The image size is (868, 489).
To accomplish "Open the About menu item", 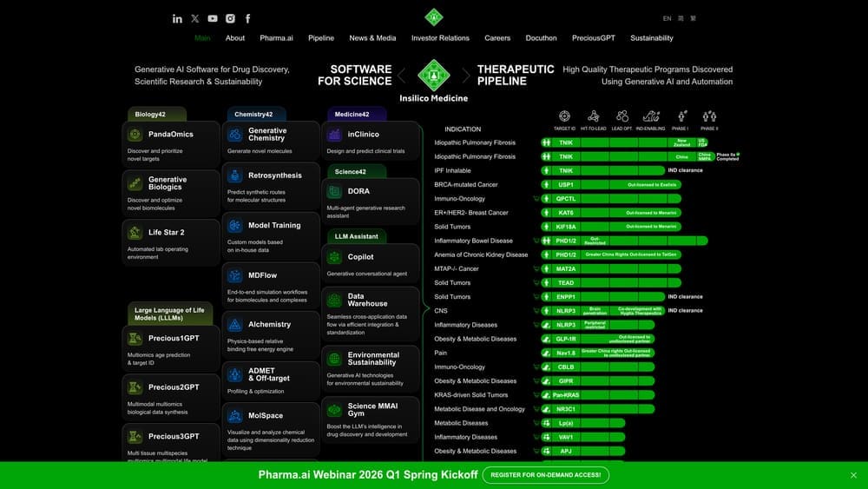I will pos(234,38).
